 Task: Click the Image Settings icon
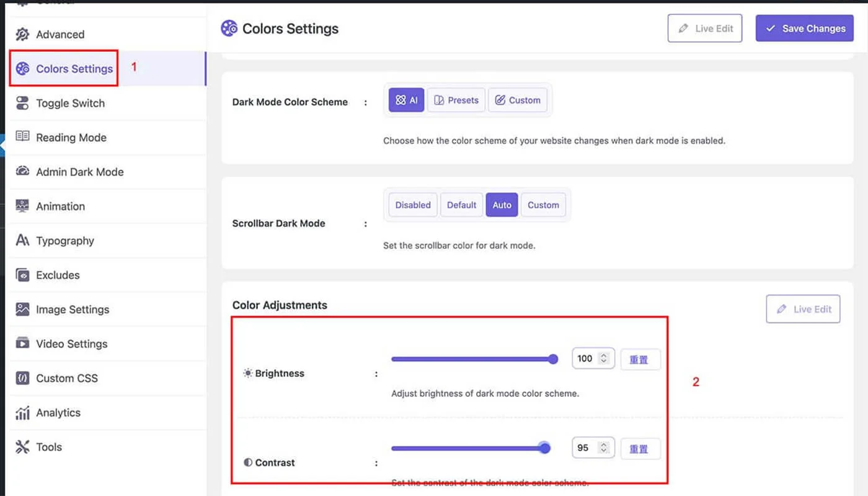point(22,309)
